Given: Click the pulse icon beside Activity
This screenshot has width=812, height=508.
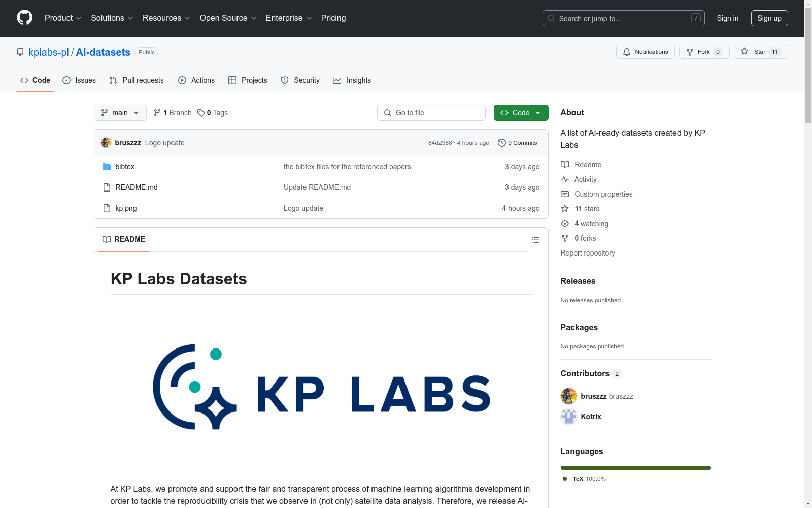Looking at the screenshot, I should (x=565, y=179).
